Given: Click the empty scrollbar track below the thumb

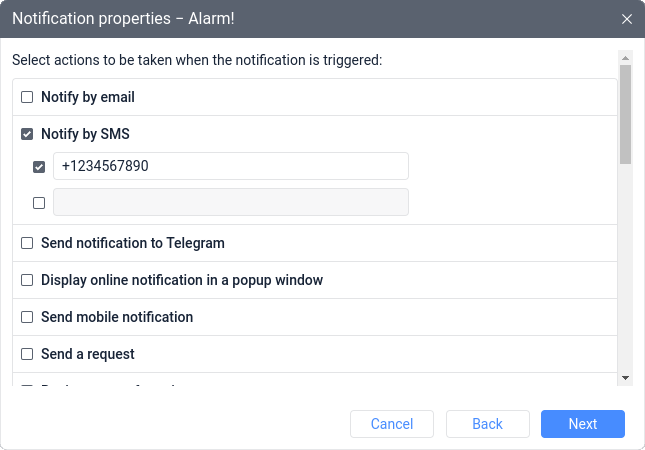Looking at the screenshot, I should click(x=625, y=267).
